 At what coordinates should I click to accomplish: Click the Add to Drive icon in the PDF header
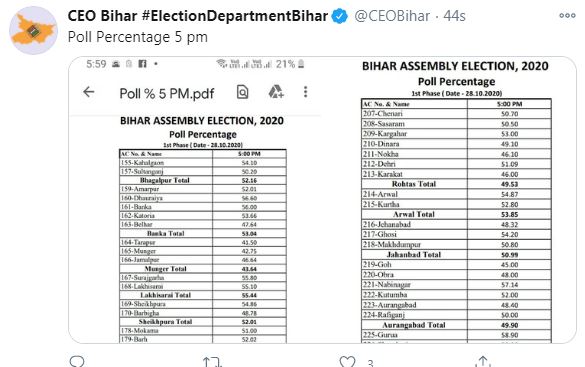[x=276, y=92]
